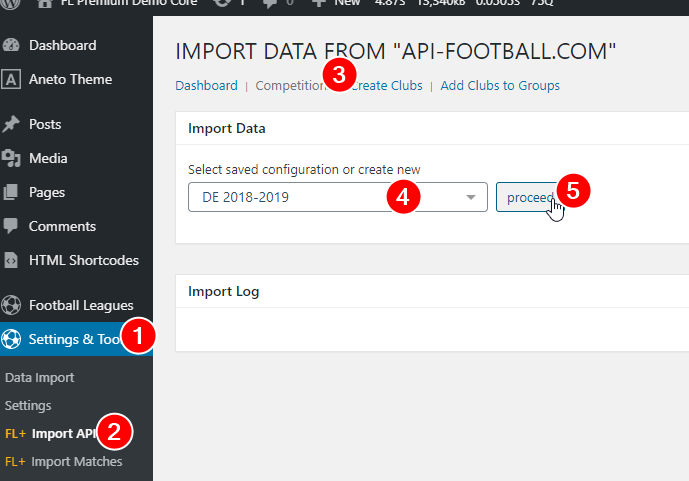This screenshot has width=689, height=481.
Task: Go to the Add Clubs to Groups link
Action: pyautogui.click(x=500, y=85)
